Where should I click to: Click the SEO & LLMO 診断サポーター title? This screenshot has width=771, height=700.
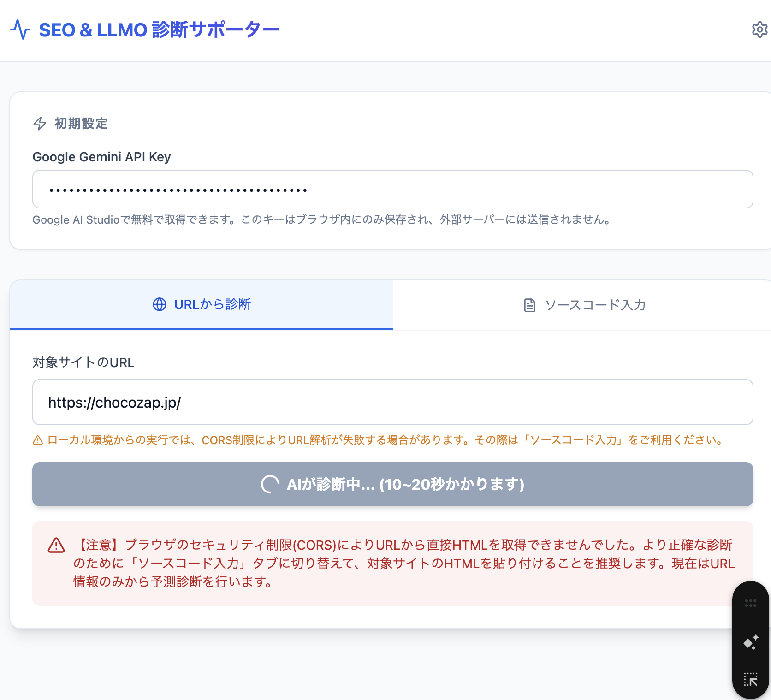point(159,29)
